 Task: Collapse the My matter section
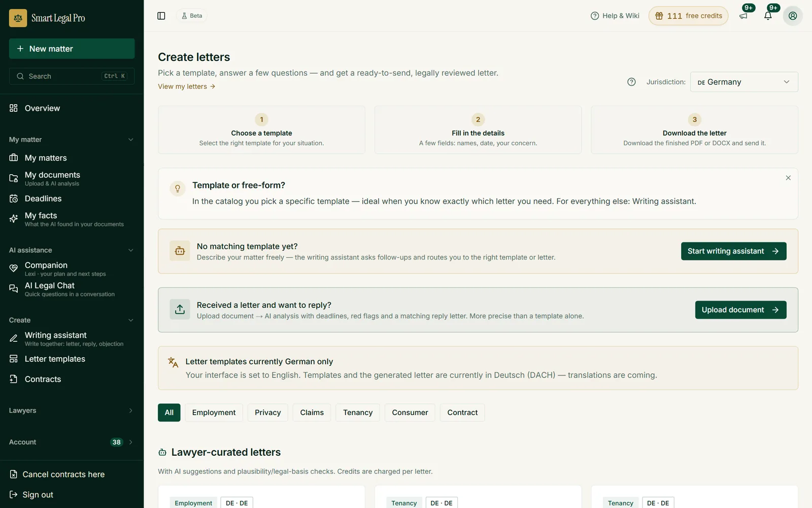click(72, 140)
